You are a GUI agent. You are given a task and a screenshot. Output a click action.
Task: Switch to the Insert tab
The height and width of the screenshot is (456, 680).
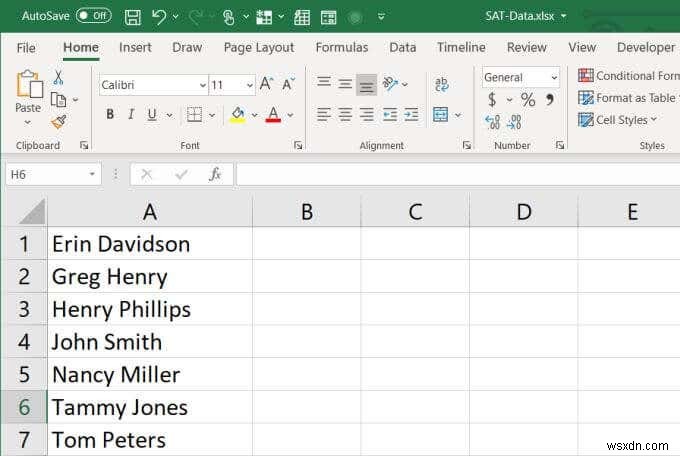point(135,47)
